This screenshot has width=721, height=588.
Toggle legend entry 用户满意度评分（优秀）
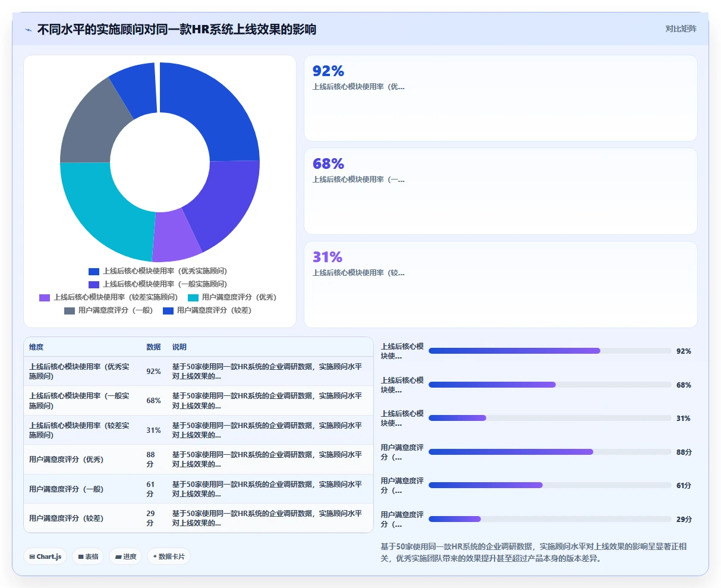pos(232,297)
